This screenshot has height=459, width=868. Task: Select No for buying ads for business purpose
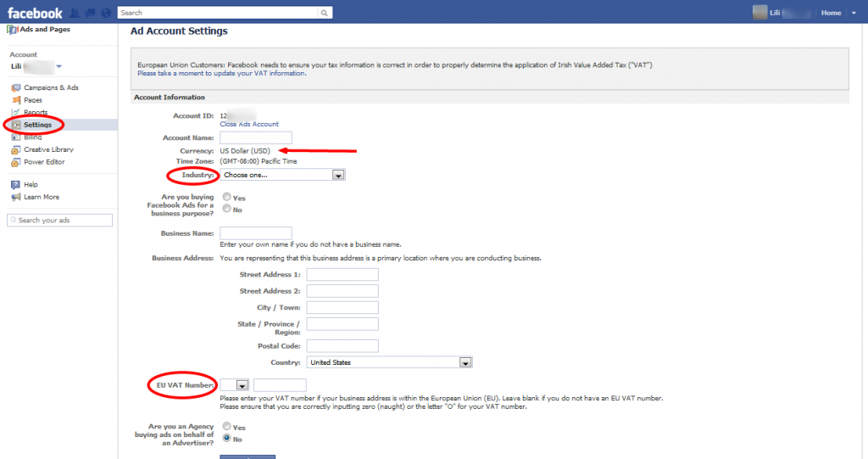click(226, 209)
